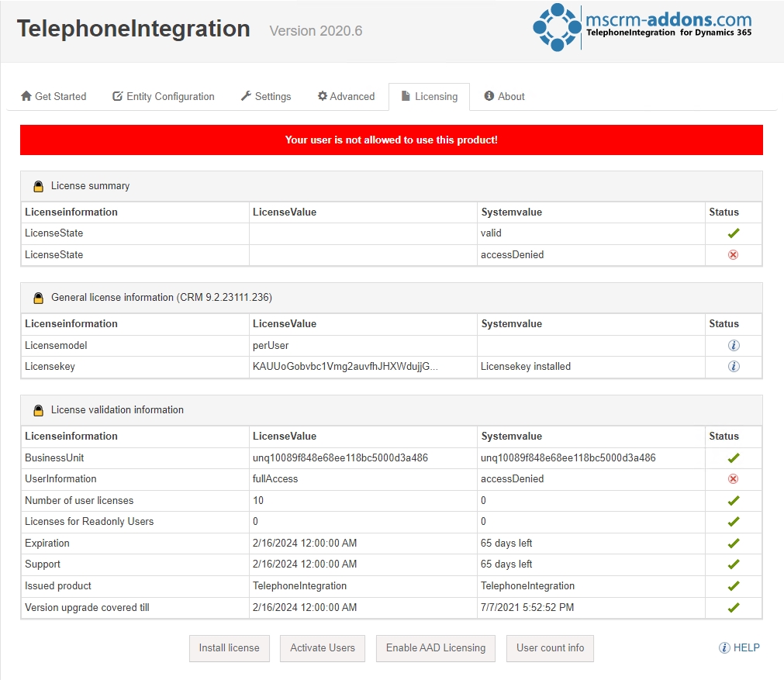Click the '10' user licenses value
This screenshot has width=784, height=680.
tap(258, 500)
